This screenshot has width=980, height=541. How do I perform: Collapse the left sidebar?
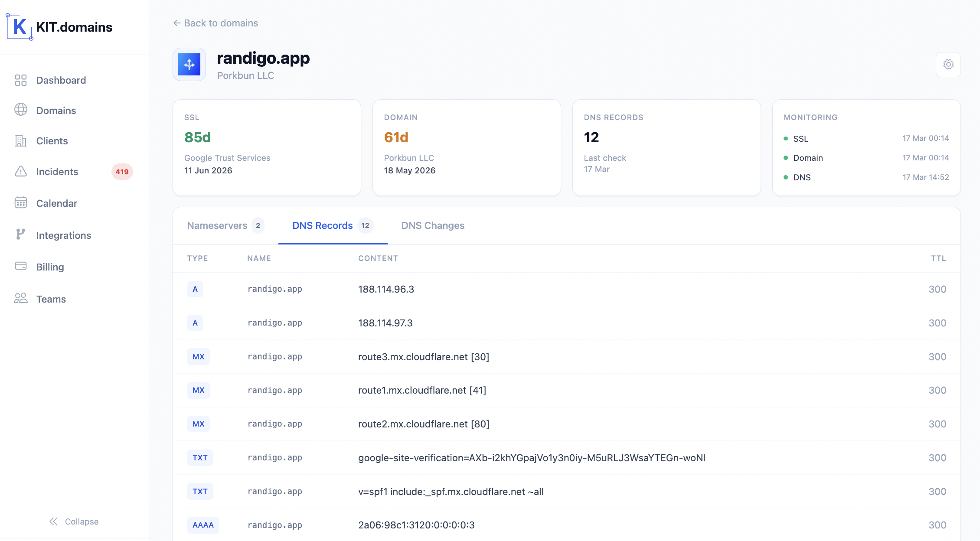(x=74, y=521)
